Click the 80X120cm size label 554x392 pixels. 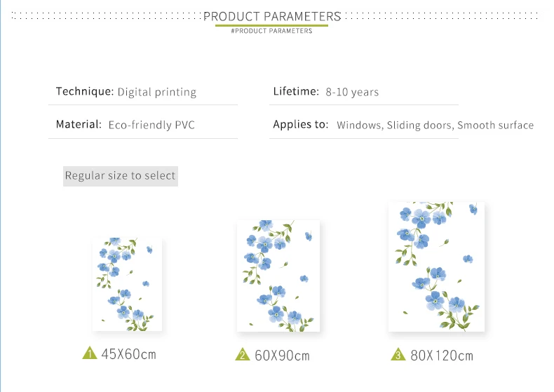442,356
